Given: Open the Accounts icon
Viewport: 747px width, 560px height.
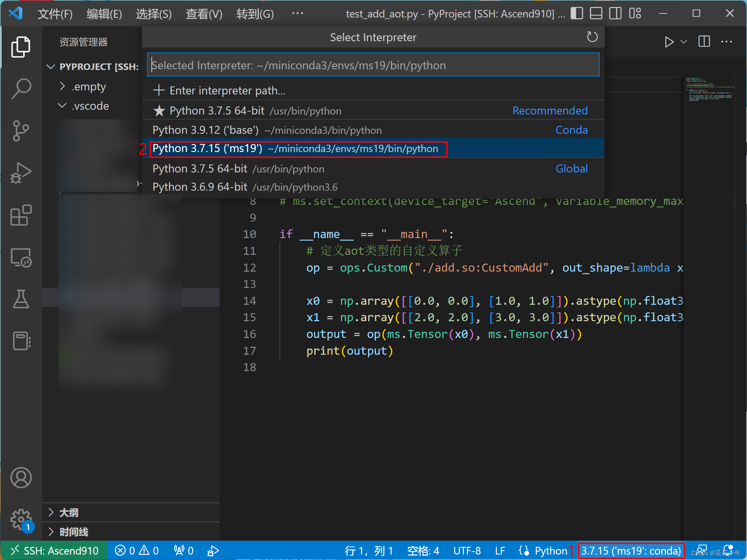Looking at the screenshot, I should click(x=21, y=478).
